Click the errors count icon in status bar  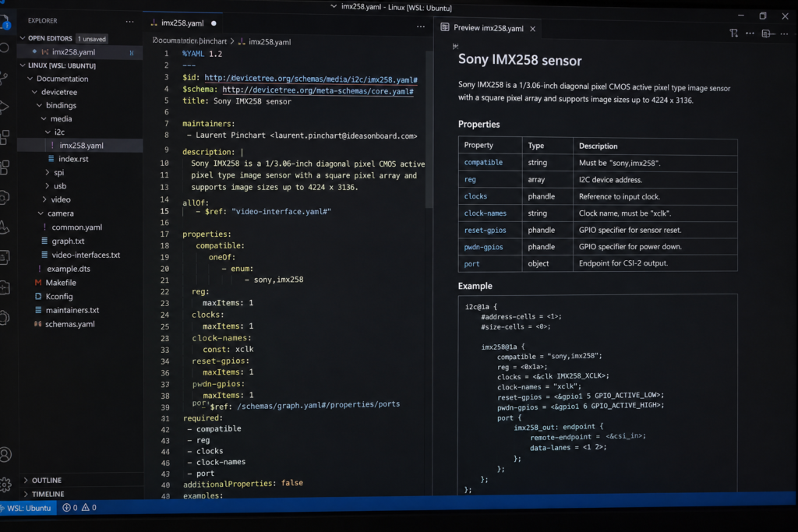point(66,507)
